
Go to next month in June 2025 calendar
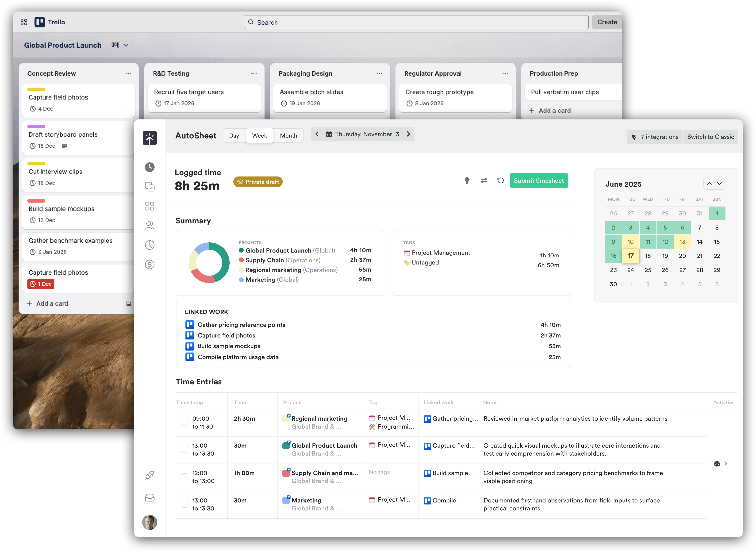point(719,184)
